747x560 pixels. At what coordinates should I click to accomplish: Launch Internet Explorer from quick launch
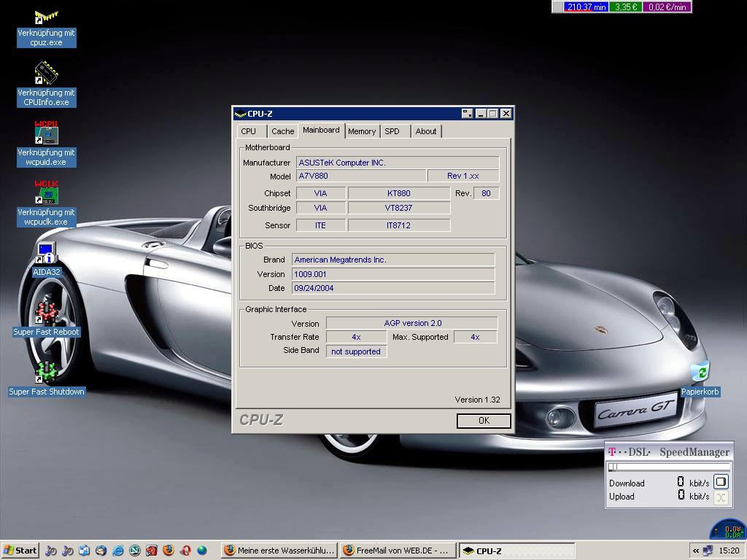coord(117,551)
